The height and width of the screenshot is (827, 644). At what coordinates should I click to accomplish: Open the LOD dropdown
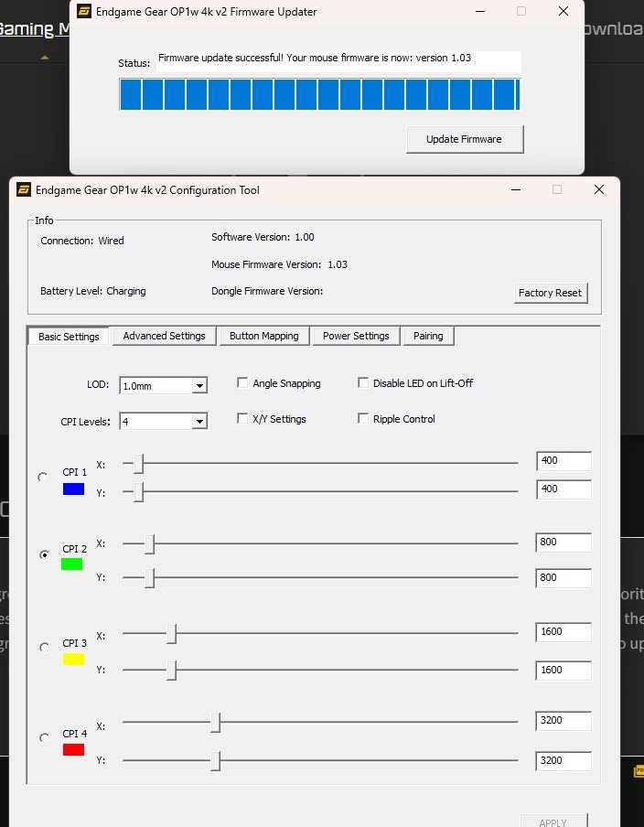tap(164, 385)
